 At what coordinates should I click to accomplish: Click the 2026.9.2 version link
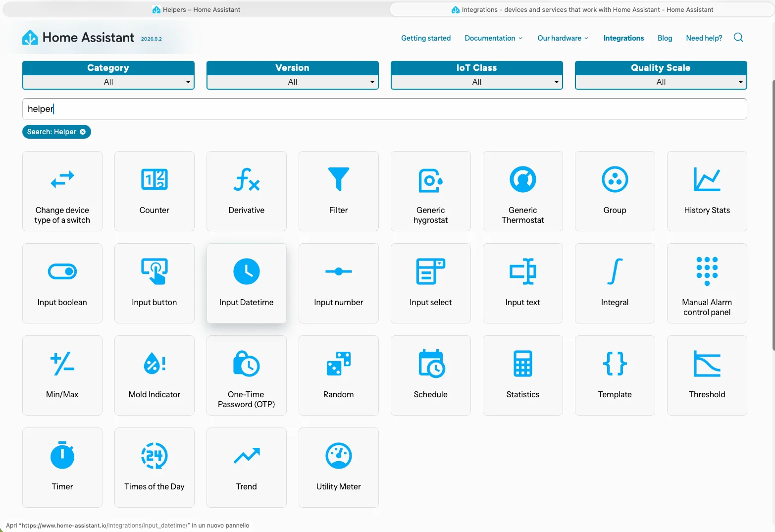coord(151,39)
